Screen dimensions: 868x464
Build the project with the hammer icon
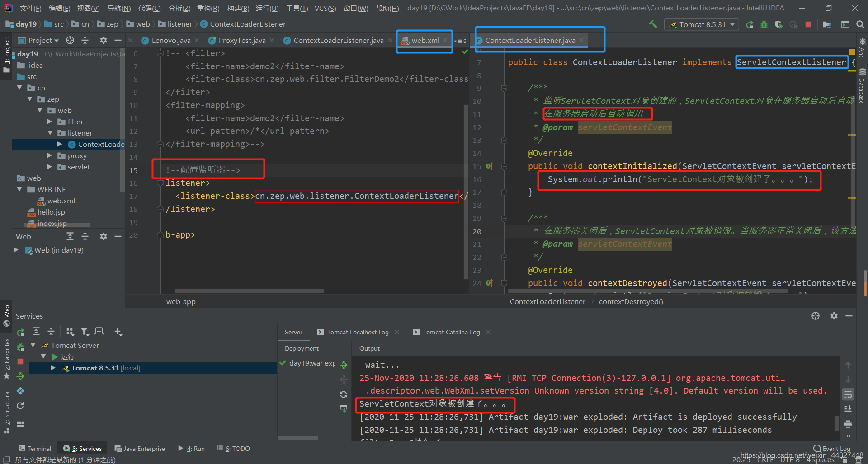(653, 24)
